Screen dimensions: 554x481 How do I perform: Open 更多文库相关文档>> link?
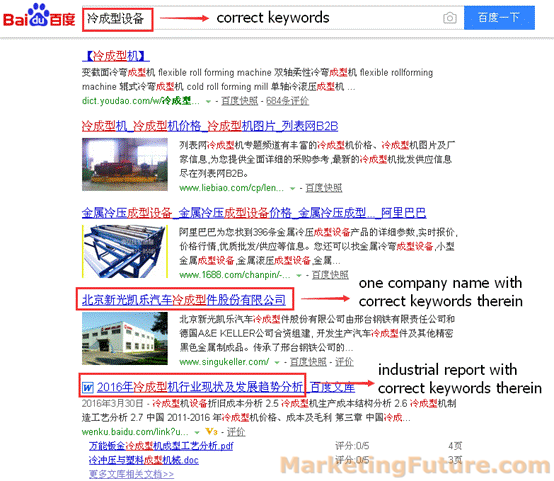[131, 474]
